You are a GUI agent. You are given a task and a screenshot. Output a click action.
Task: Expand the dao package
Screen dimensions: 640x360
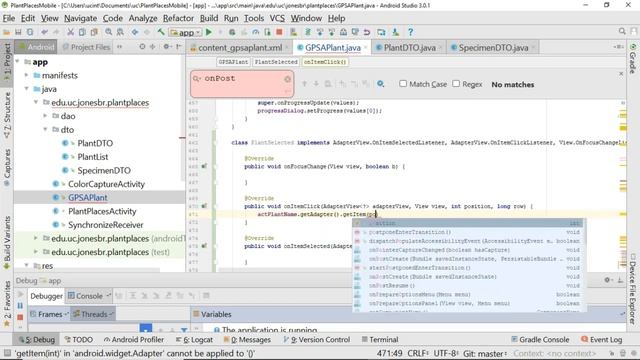(45, 116)
